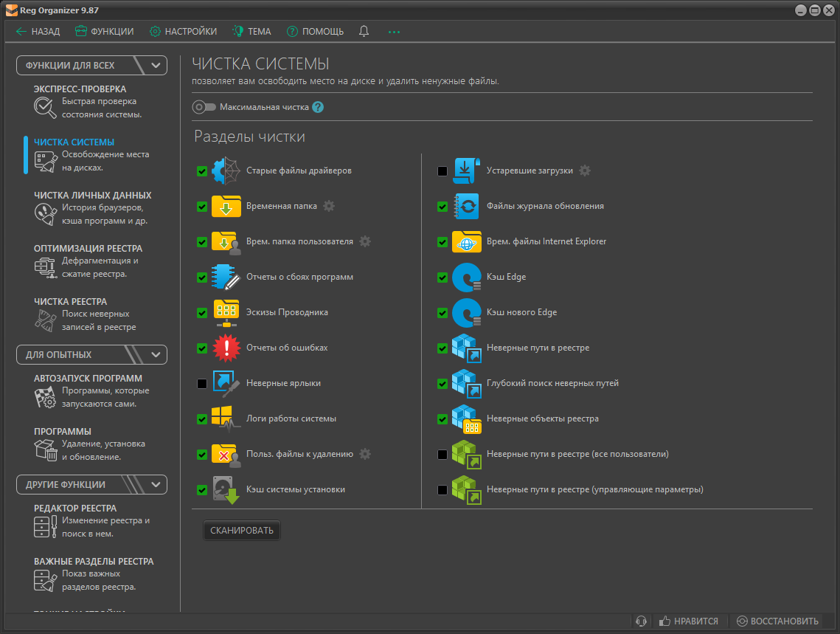Image resolution: width=840 pixels, height=634 pixels.
Task: Uncheck the Старые файлы драйверов checkbox
Action: pos(202,171)
